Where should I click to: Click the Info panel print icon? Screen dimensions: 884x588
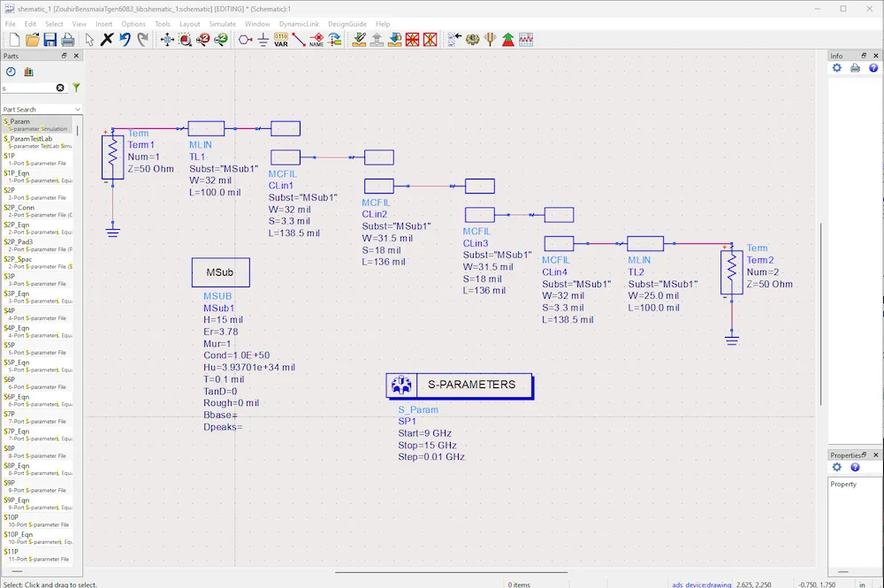click(x=855, y=68)
